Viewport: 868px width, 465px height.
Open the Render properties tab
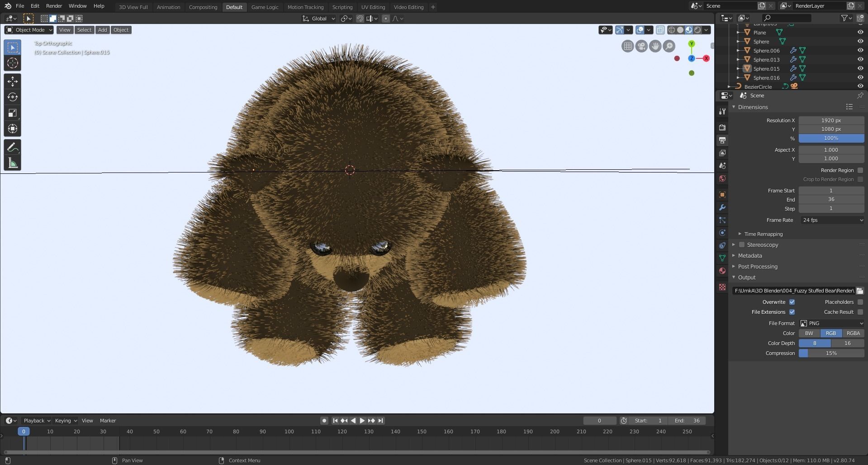pos(722,127)
